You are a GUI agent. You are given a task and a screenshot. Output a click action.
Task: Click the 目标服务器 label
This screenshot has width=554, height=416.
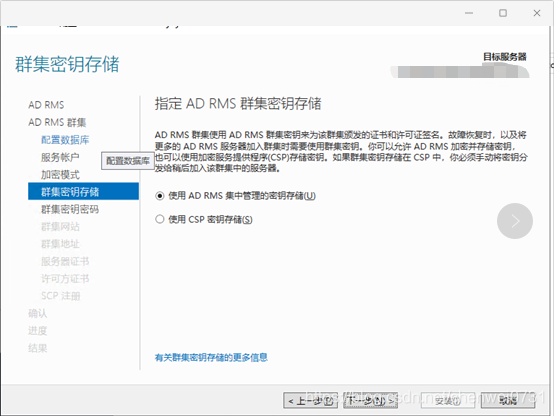(x=505, y=57)
